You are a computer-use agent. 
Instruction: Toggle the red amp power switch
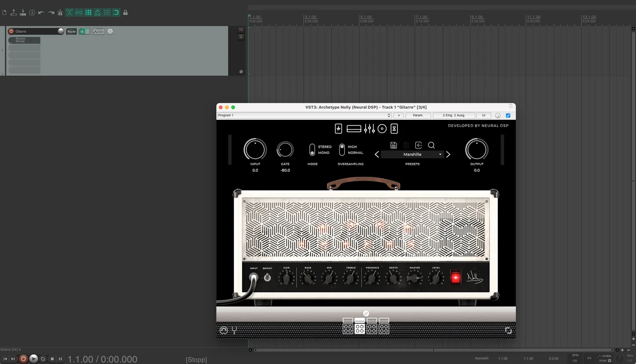[456, 278]
